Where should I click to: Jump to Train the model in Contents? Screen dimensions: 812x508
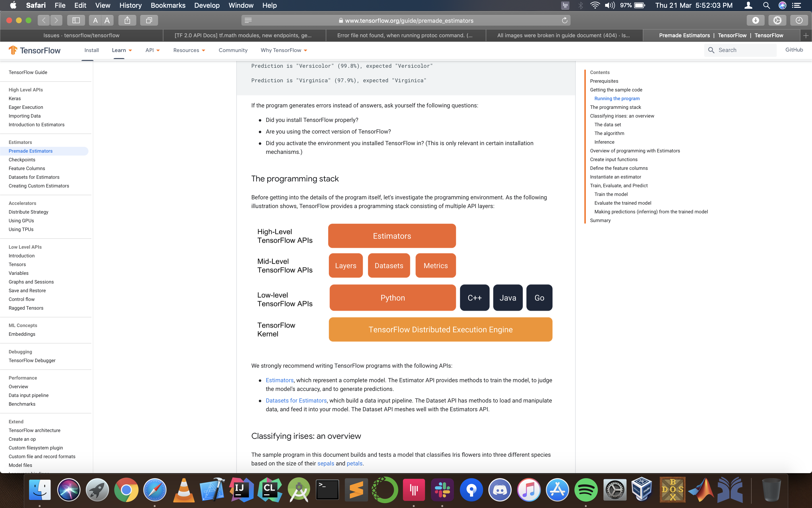[611, 194]
